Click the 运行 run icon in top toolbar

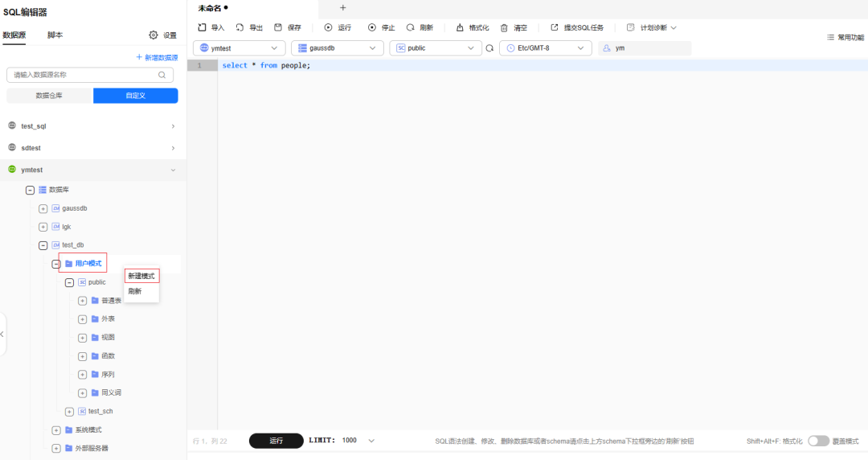click(x=328, y=27)
